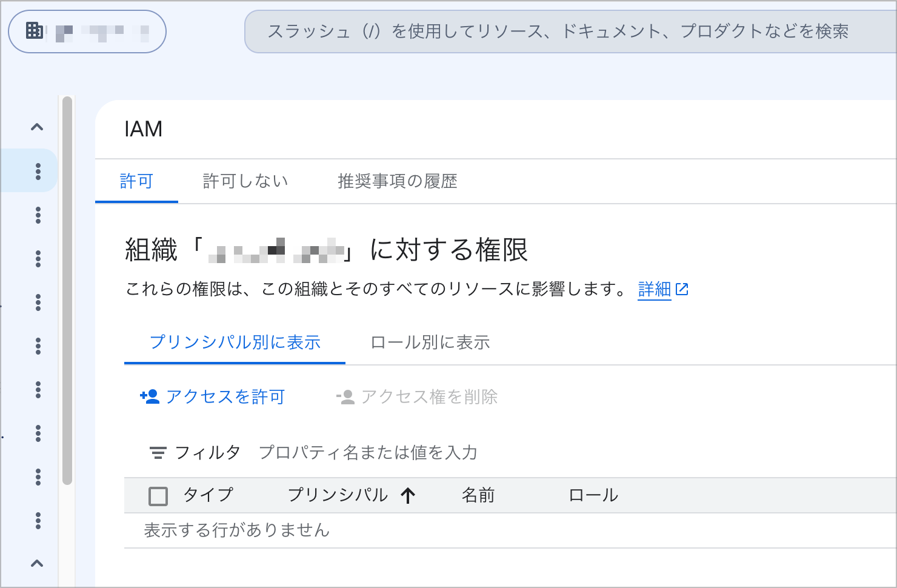Viewport: 897px width, 588px height.
Task: Open the ninth sidebar item's three-dot menu
Action: pyautogui.click(x=38, y=521)
